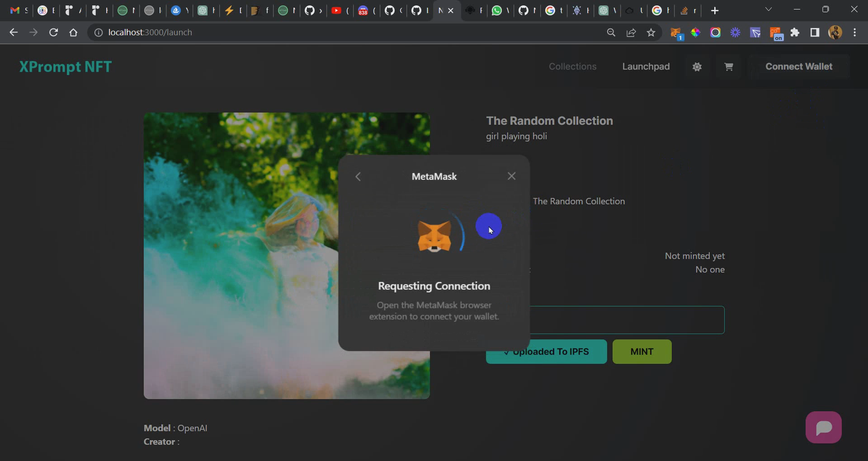
Task: Open the Launchpad nav link
Action: coord(646,66)
